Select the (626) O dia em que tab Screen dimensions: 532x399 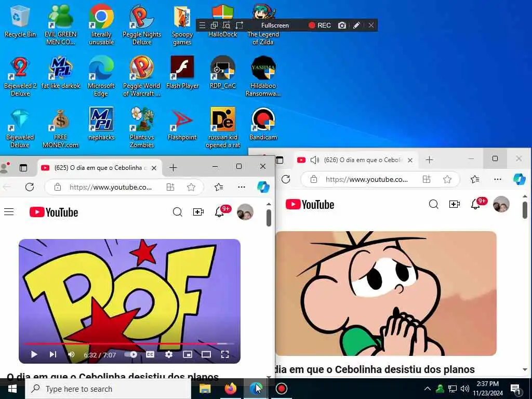tap(357, 160)
